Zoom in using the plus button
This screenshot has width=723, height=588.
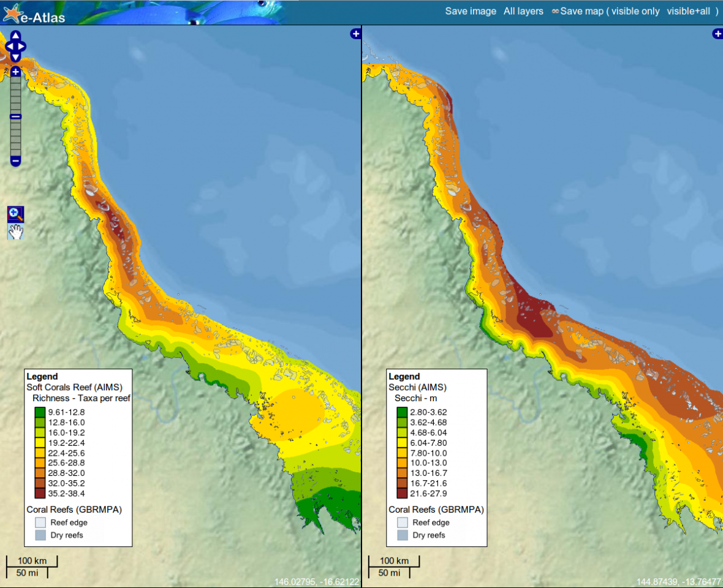click(x=16, y=72)
